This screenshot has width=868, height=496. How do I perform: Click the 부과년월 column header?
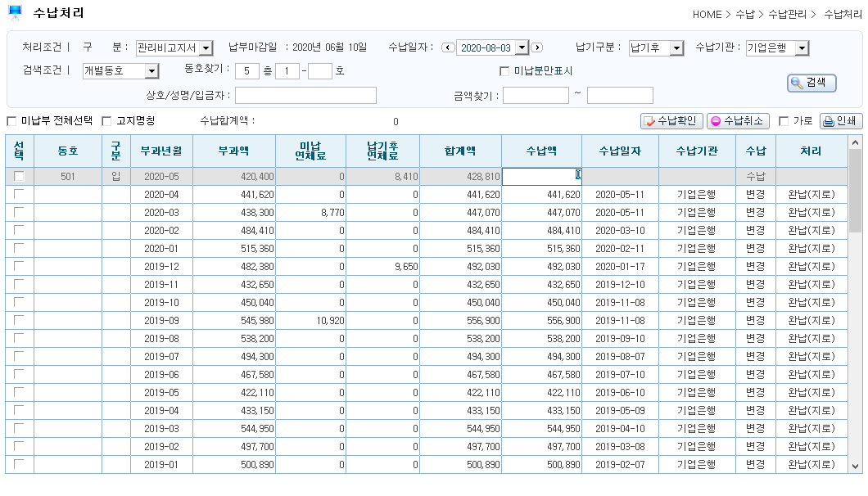[x=161, y=151]
